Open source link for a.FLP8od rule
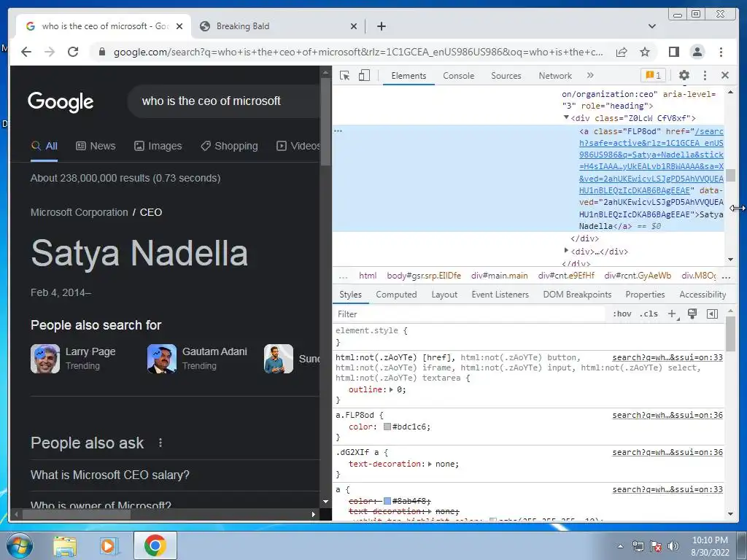 pyautogui.click(x=667, y=415)
